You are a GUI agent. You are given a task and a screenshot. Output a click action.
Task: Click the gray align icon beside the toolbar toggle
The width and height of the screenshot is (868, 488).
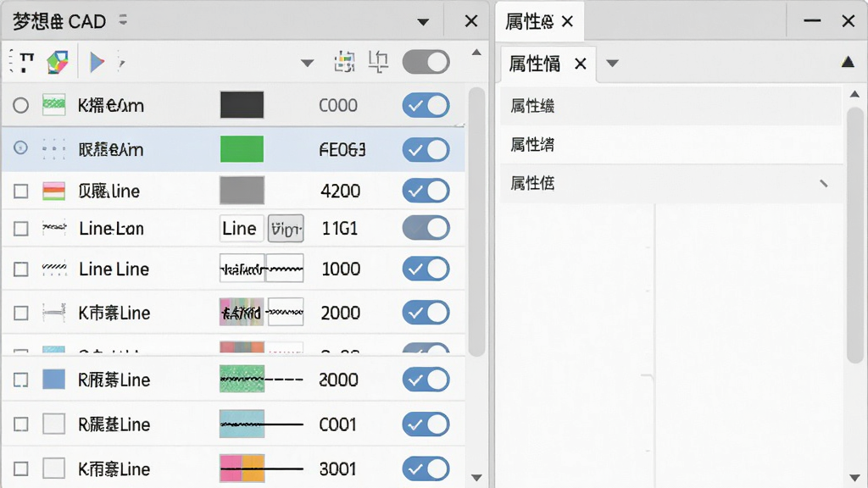click(x=379, y=61)
